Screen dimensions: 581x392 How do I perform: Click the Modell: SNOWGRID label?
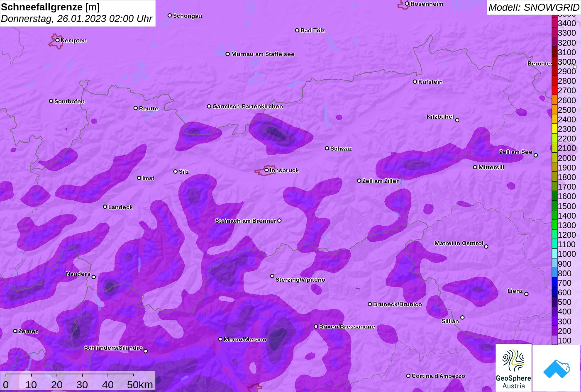pos(534,7)
